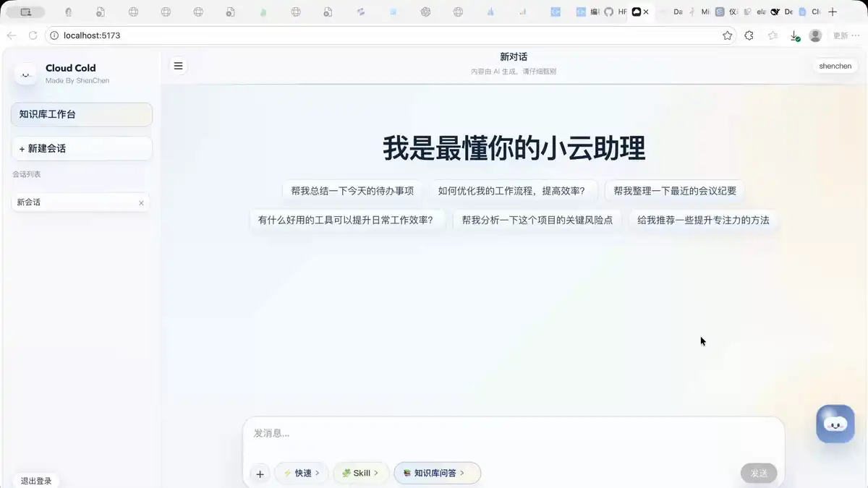
Task: Bookmark the page with the star icon
Action: [x=728, y=35]
